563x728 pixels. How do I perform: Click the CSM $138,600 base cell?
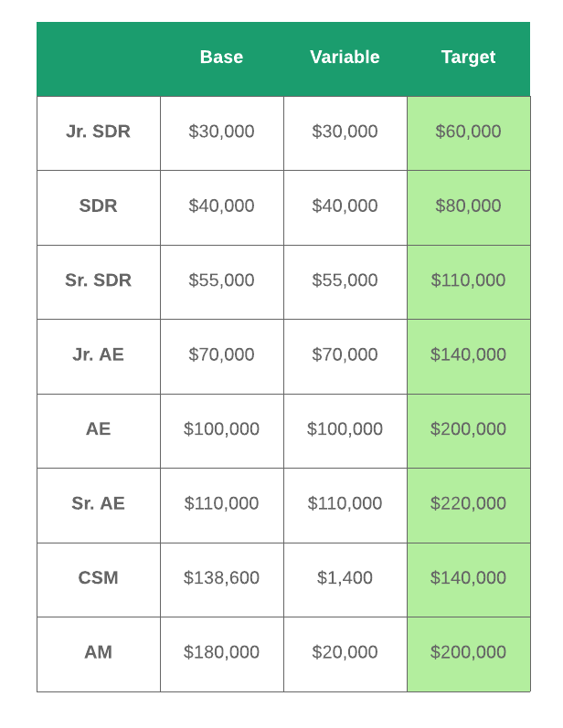221,578
